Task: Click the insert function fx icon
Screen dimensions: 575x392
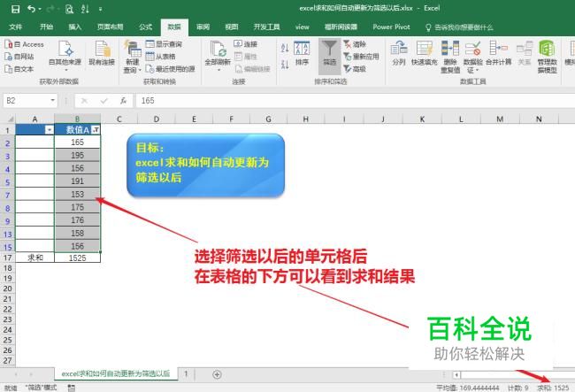Action: 124,101
